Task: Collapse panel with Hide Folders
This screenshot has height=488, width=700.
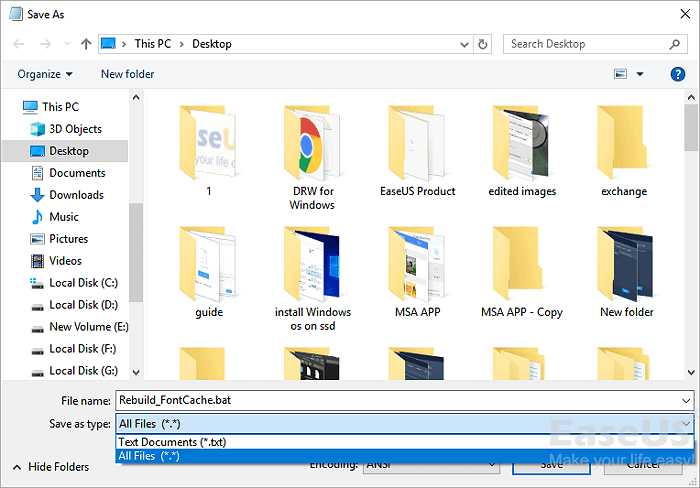Action: (51, 467)
